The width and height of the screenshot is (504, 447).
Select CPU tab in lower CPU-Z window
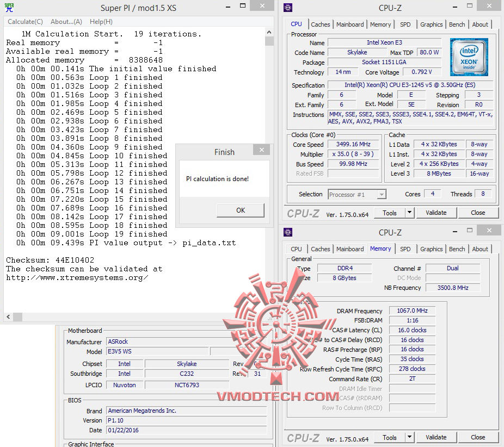296,249
